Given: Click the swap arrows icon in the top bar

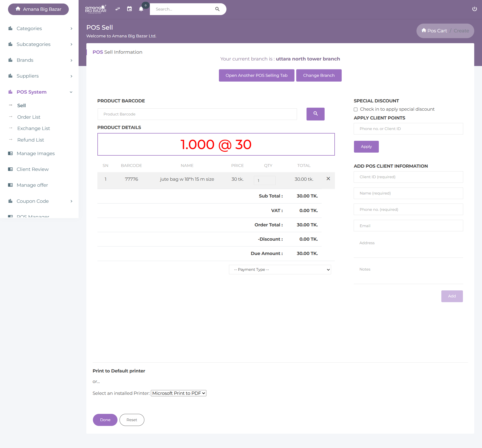Looking at the screenshot, I should tap(117, 9).
